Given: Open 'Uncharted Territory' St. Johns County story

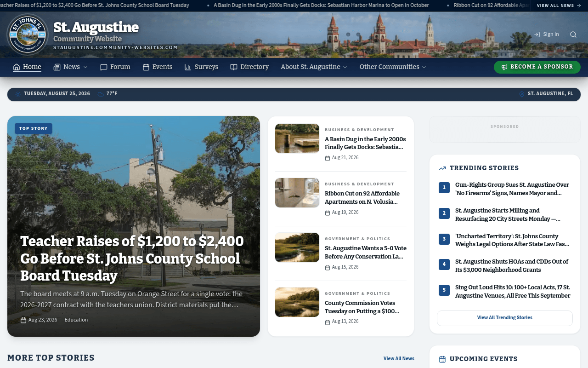Looking at the screenshot, I should [512, 240].
